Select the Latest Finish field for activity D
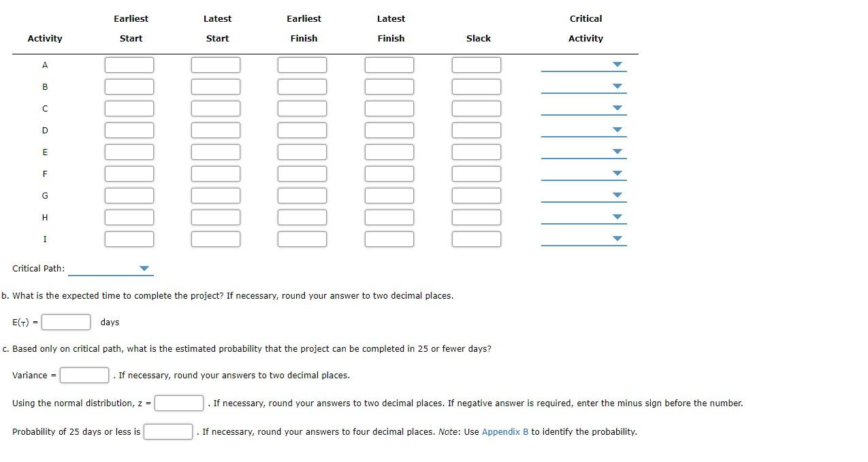Screen dimensions: 868x462 [389, 130]
